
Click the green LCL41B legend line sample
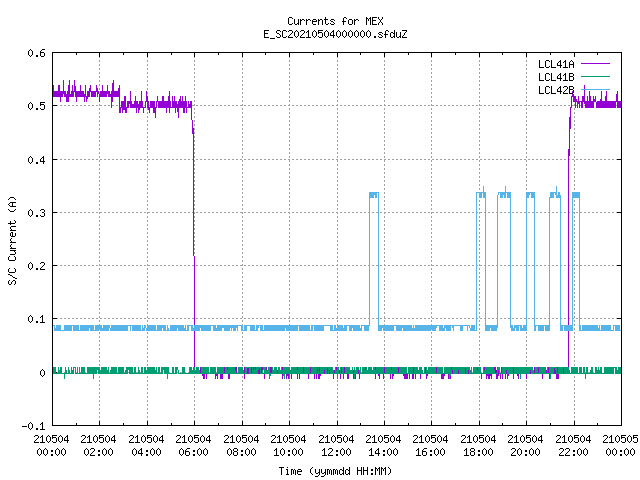(x=595, y=76)
